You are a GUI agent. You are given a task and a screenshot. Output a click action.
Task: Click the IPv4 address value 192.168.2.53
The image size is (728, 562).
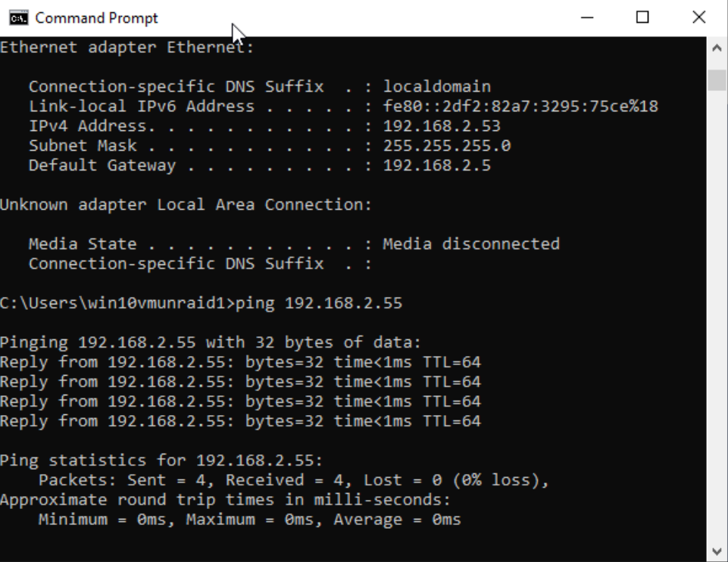pyautogui.click(x=442, y=126)
